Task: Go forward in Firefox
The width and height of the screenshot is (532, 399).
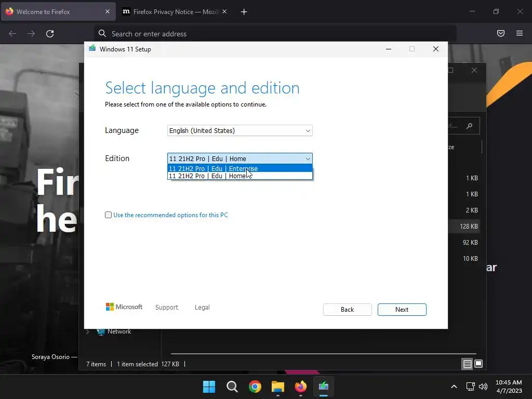Action: coord(31,34)
